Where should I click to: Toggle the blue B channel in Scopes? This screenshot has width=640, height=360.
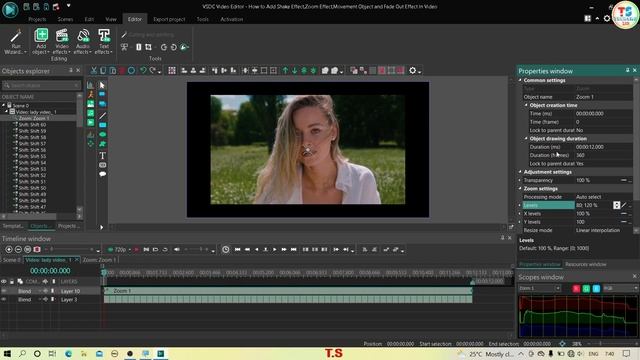click(x=596, y=289)
